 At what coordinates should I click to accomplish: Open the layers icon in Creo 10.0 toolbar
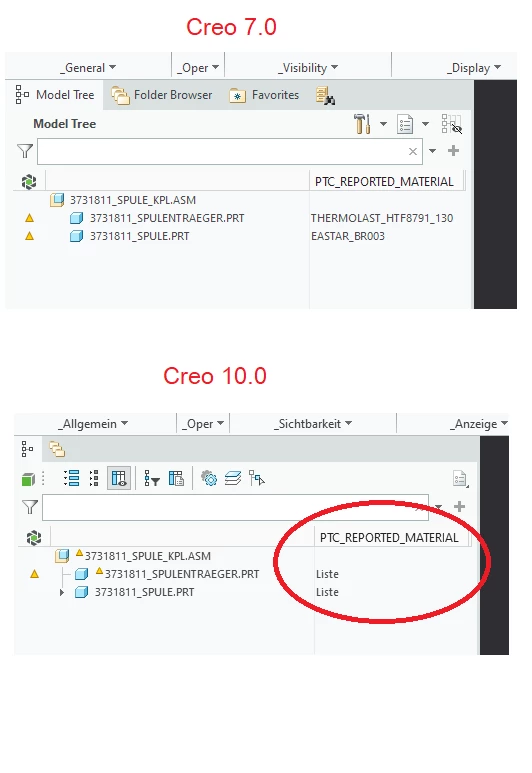tap(233, 478)
